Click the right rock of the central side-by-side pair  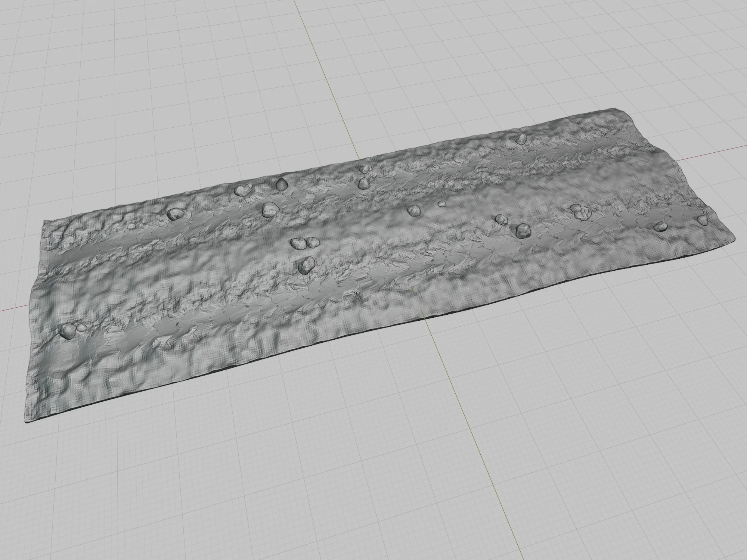point(312,243)
